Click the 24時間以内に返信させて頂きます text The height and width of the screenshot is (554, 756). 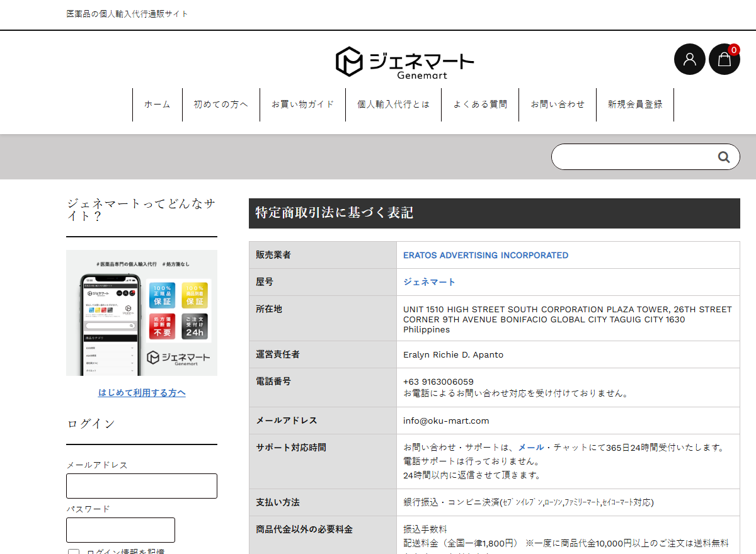tap(472, 475)
